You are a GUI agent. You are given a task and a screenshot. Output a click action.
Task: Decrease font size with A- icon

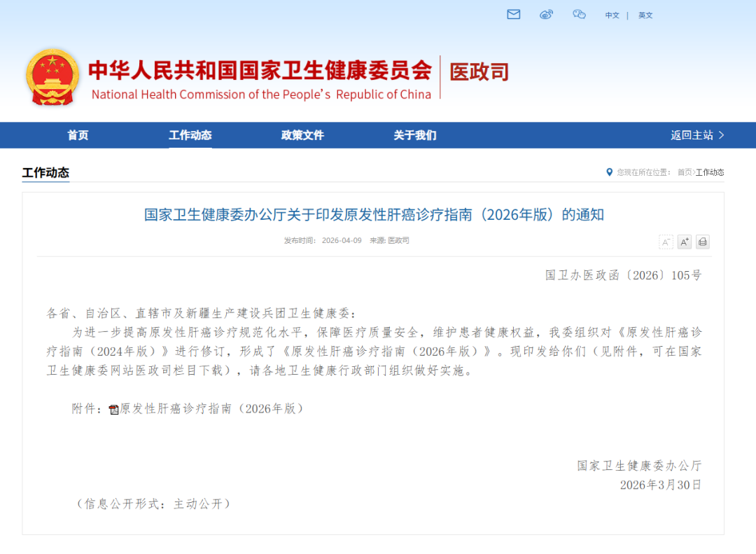[666, 242]
